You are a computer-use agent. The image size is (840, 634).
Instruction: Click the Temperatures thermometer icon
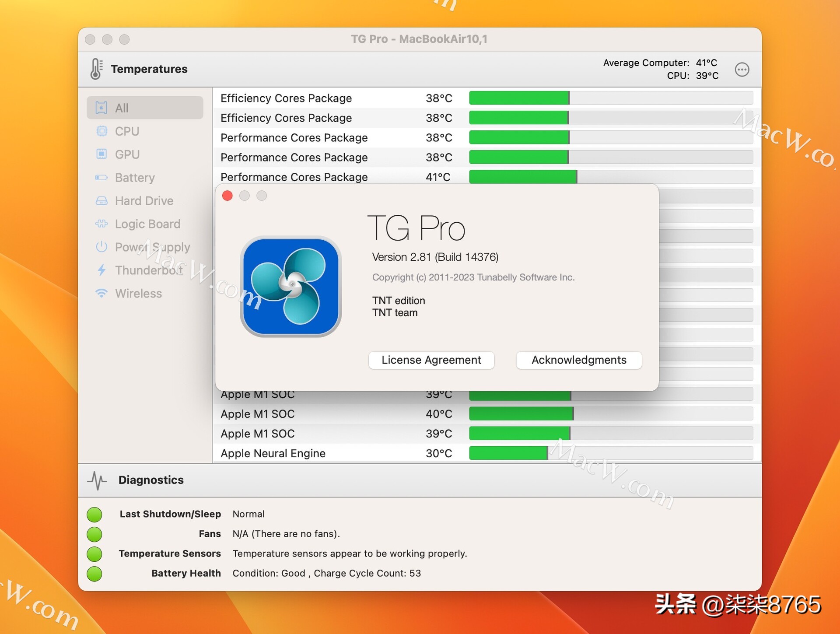coord(96,69)
